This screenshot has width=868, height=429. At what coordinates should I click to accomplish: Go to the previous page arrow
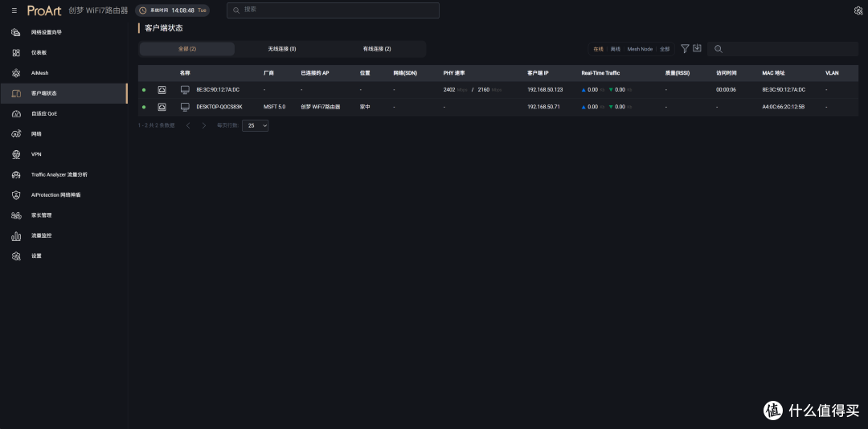188,125
